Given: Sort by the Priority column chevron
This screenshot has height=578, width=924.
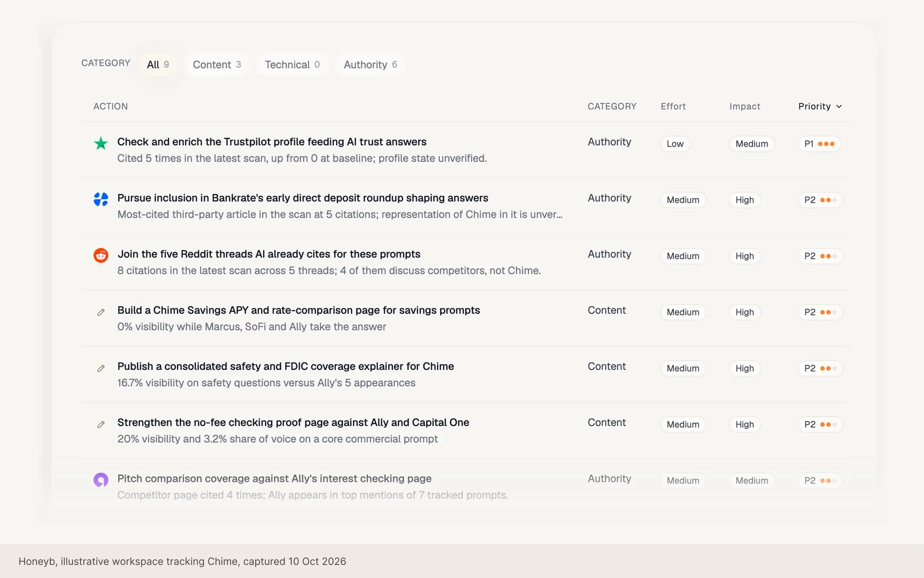Looking at the screenshot, I should [839, 106].
